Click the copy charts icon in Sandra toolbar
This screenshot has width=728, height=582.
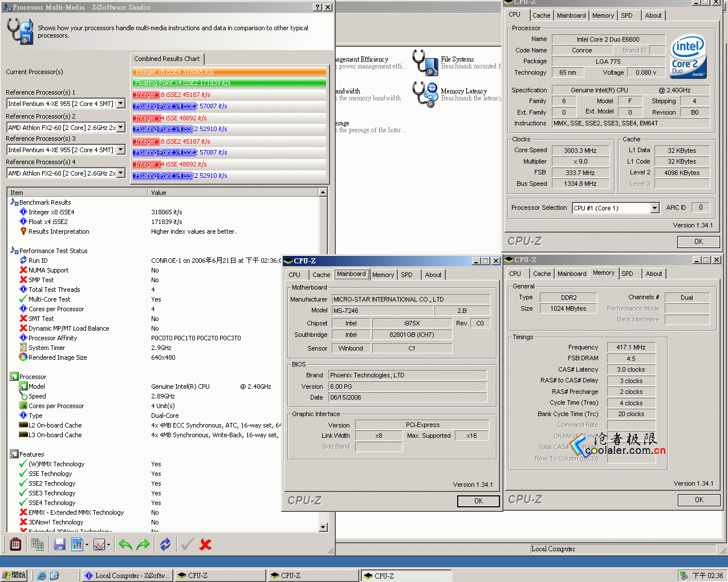tap(38, 544)
